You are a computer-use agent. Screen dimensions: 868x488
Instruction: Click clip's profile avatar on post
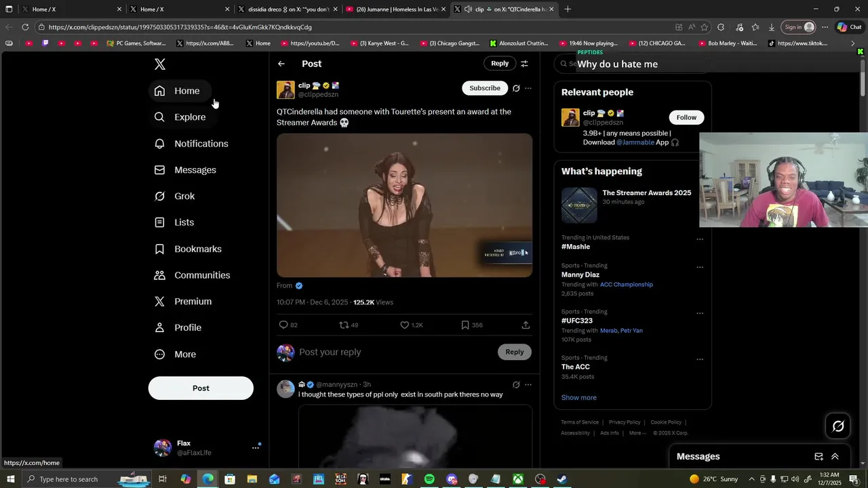(285, 90)
